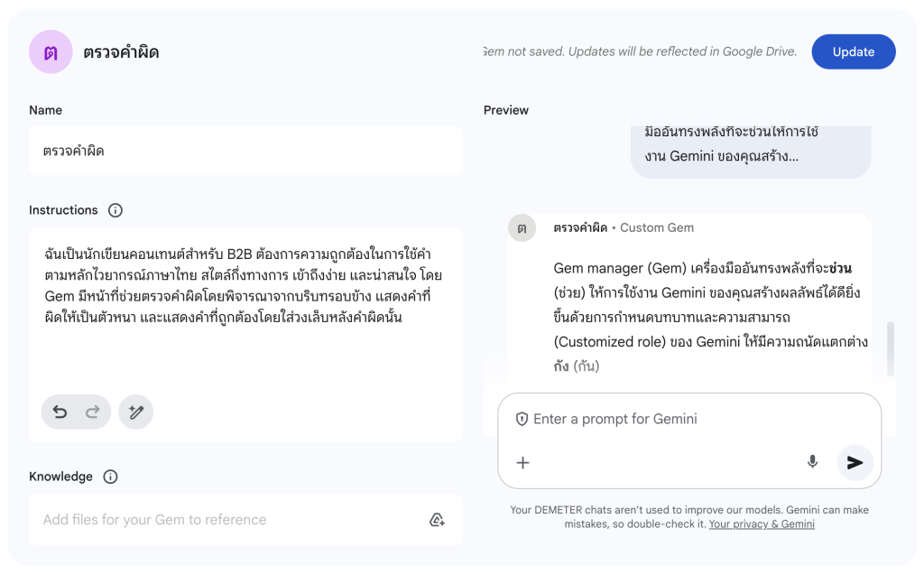Viewport: 924px width, 574px height.
Task: Open the Instructions info icon
Action: point(115,210)
